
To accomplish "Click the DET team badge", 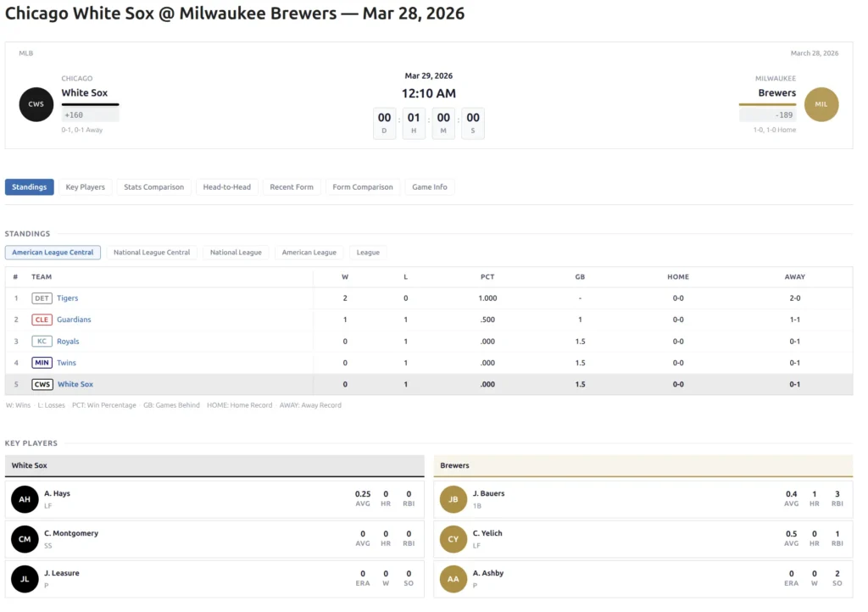I will click(42, 298).
